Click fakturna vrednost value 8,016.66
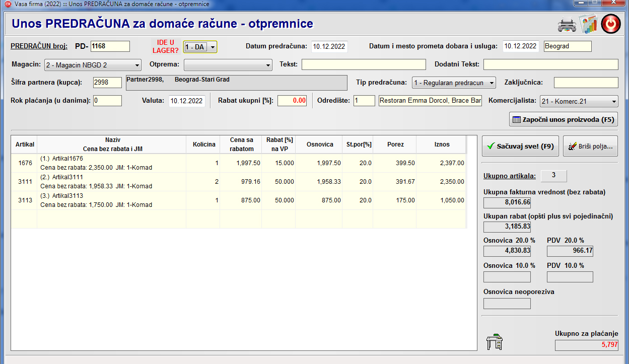This screenshot has height=364, width=629. (x=507, y=202)
